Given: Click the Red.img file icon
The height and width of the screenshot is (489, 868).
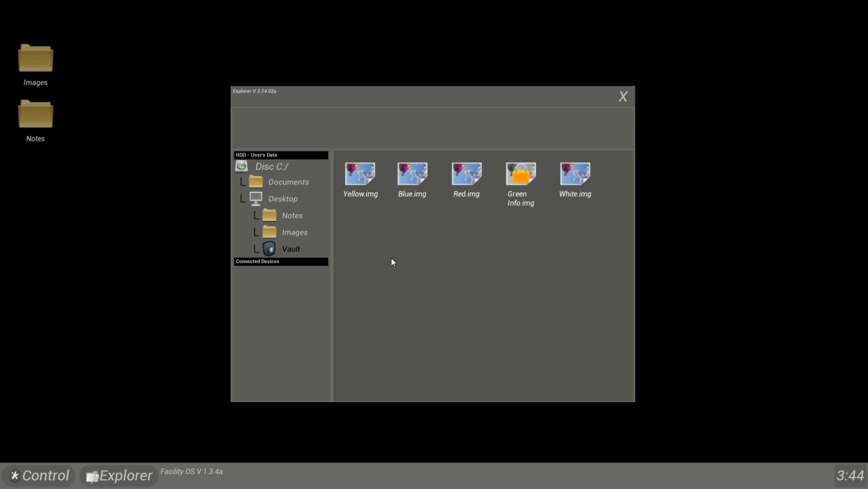Looking at the screenshot, I should (x=466, y=174).
